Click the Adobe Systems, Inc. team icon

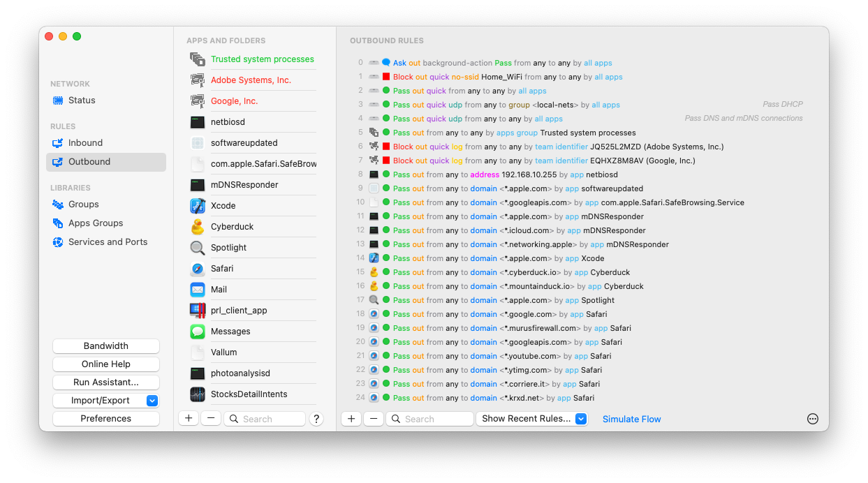198,80
